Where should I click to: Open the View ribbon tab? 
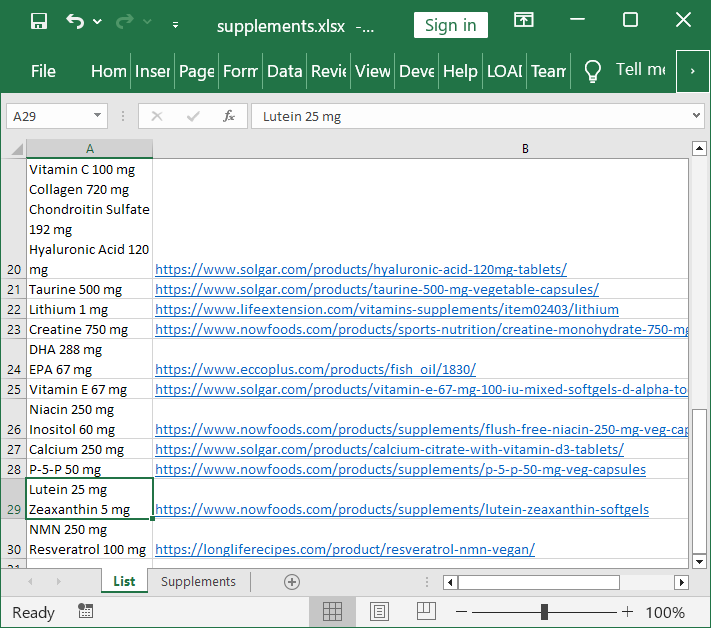[372, 71]
